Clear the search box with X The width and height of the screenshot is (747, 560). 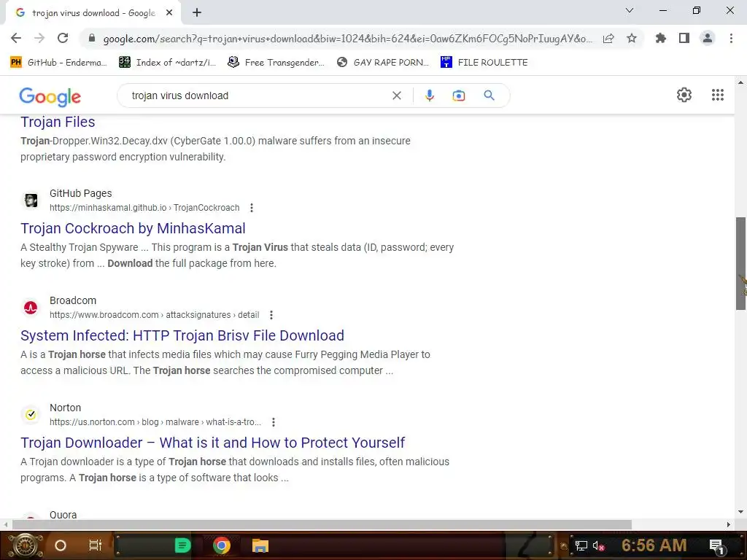pyautogui.click(x=396, y=96)
